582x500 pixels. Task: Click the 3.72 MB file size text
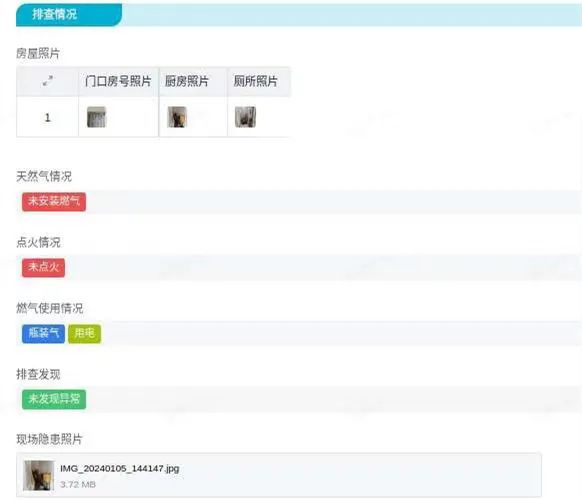pos(78,484)
